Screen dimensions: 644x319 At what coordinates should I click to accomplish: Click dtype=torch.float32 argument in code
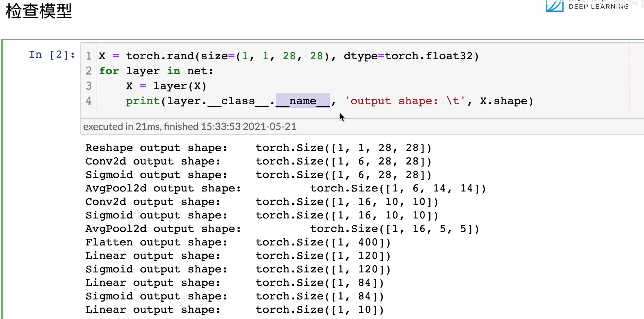pos(411,56)
